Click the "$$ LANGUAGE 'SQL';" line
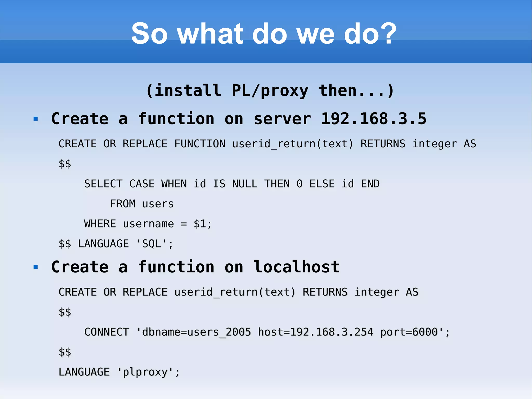This screenshot has width=532, height=399. 116,244
